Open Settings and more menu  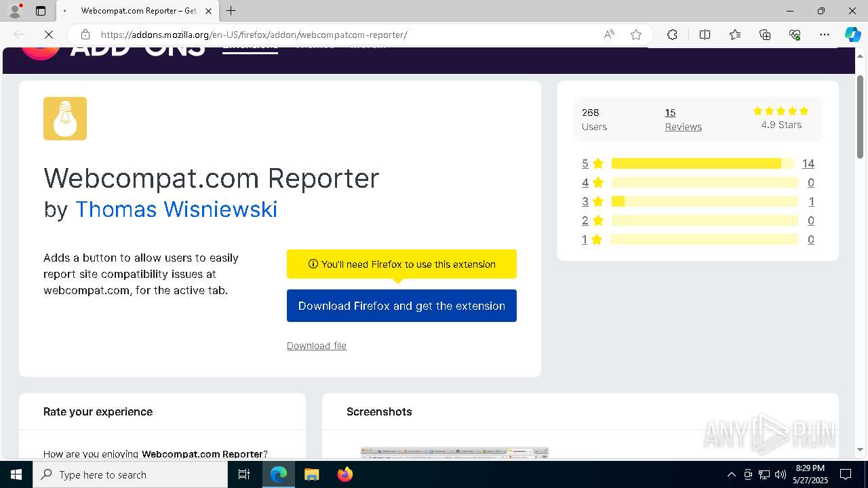[825, 35]
